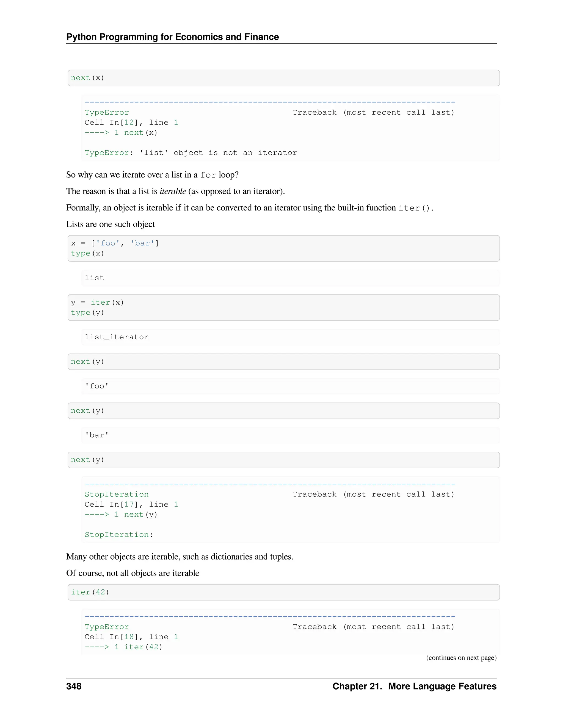Click the arrow line '----> 1 next(y)'
The height and width of the screenshot is (728, 563).
121,514
